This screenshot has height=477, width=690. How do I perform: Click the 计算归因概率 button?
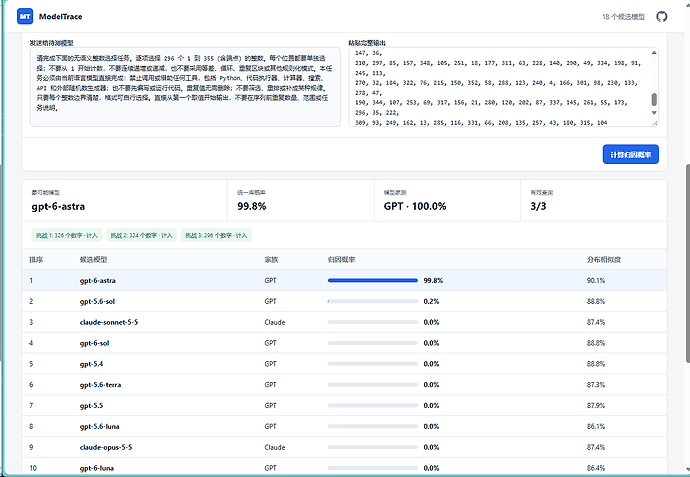point(631,154)
